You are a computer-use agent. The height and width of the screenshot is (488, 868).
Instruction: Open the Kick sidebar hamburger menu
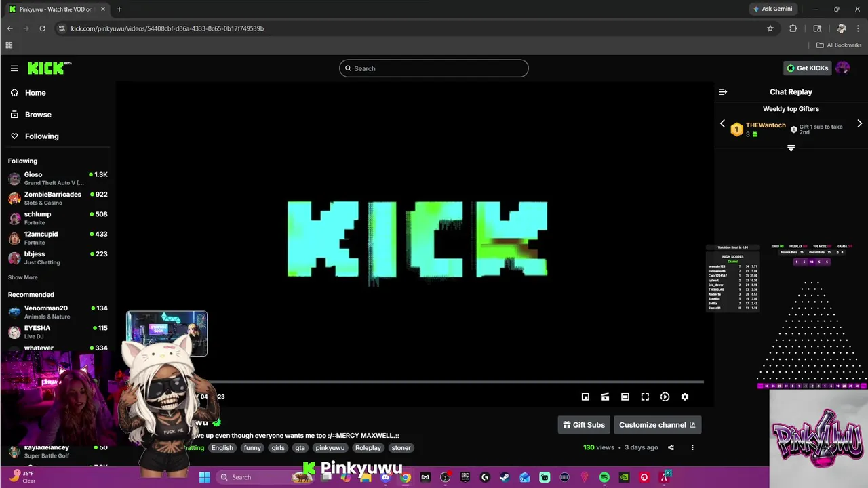(x=14, y=68)
